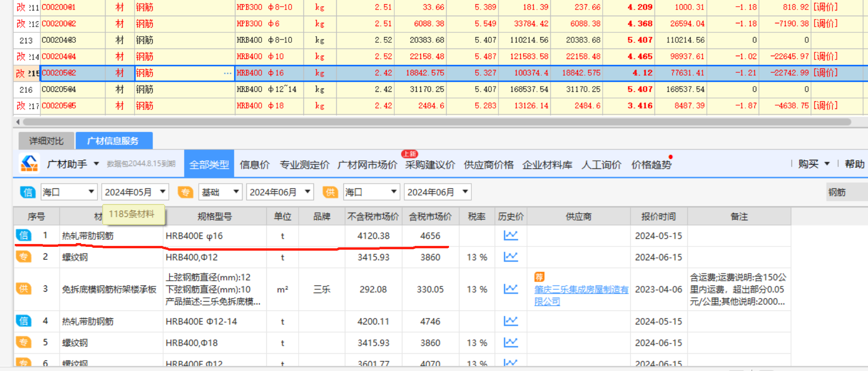Screen dimensions: 868x371
Task: Sort by 不含税市场价 column header
Action: click(373, 216)
